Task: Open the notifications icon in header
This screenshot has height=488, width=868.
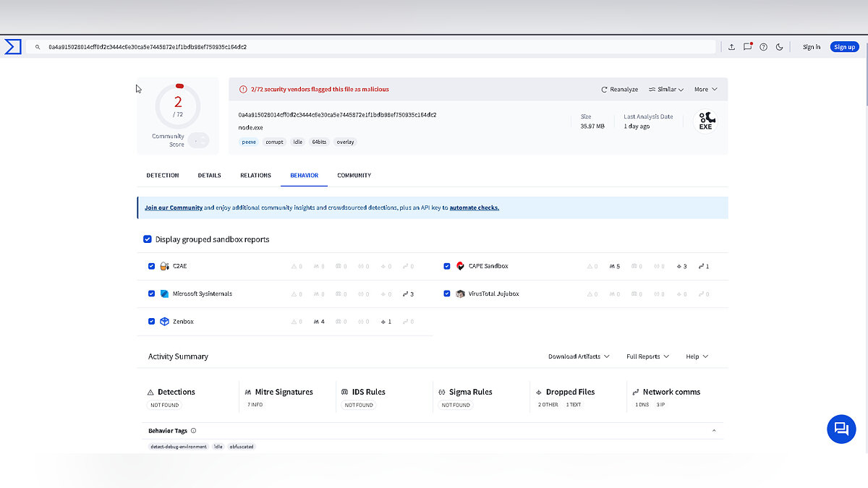Action: tap(747, 47)
